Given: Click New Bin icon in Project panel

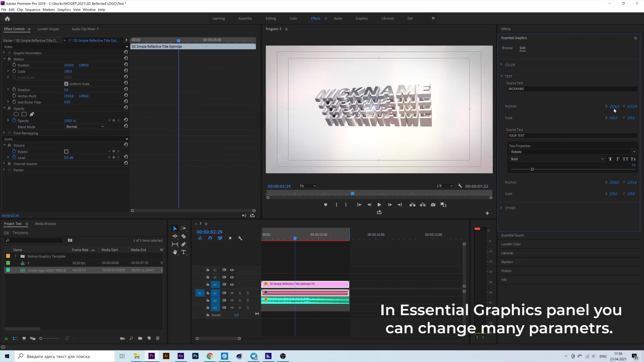Looking at the screenshot, I should tap(140, 338).
